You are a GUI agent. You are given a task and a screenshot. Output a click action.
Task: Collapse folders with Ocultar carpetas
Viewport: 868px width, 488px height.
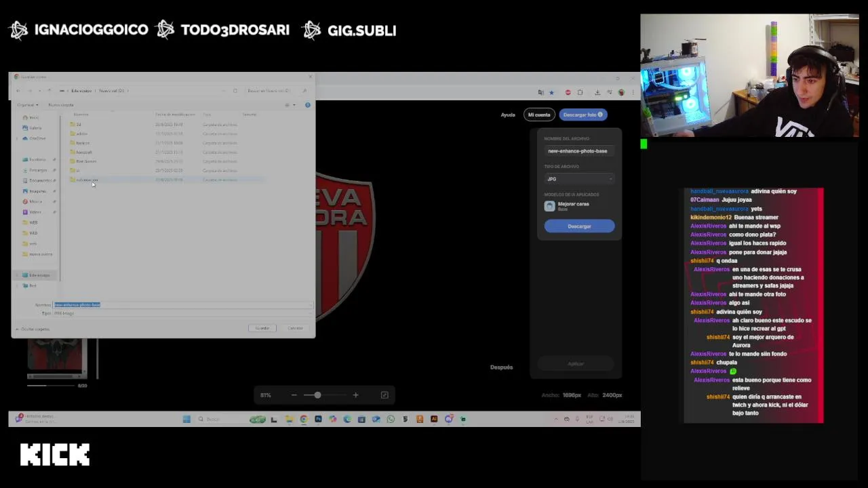pos(33,329)
